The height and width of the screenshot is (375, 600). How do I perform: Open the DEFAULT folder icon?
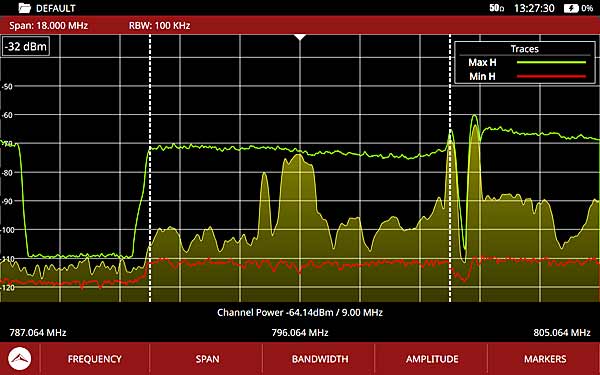25,8
